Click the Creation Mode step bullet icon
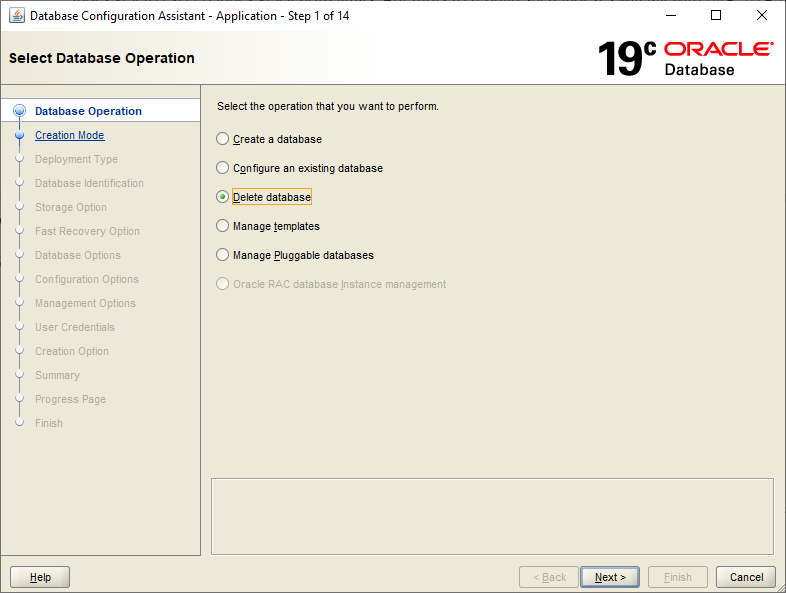This screenshot has height=593, width=786. tap(20, 135)
